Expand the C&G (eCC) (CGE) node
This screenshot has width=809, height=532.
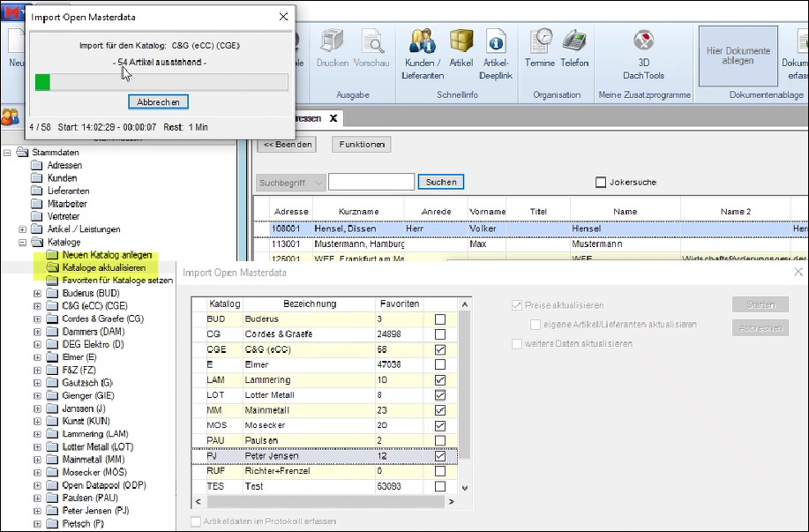[x=37, y=306]
